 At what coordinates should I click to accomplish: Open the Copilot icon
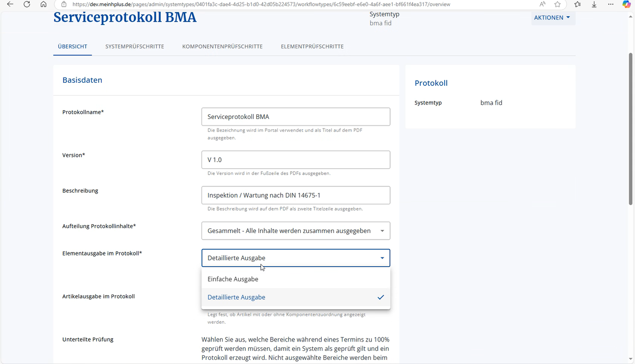pos(626,4)
